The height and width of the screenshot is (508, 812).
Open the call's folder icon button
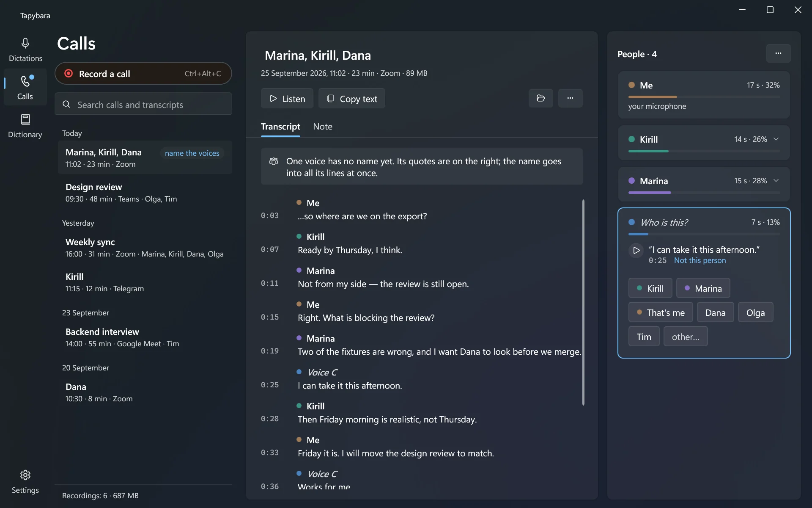(x=540, y=98)
